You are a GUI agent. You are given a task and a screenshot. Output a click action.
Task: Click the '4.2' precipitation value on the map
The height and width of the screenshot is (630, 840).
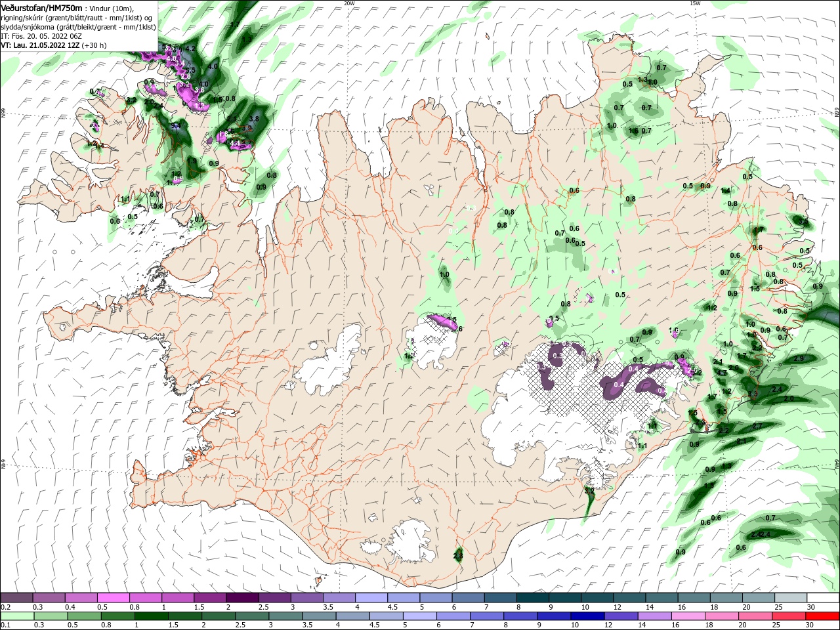click(190, 49)
